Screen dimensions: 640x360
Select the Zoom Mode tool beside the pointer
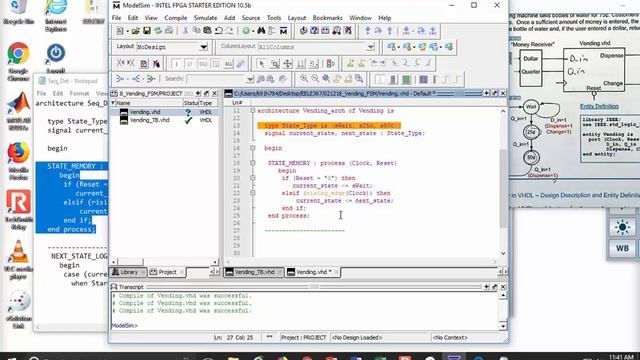click(x=275, y=64)
